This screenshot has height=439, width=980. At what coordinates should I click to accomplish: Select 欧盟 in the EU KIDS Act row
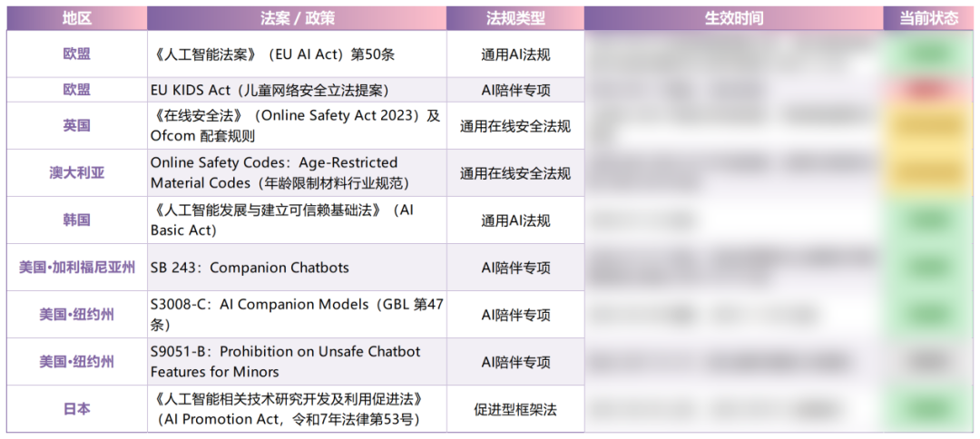tap(77, 90)
